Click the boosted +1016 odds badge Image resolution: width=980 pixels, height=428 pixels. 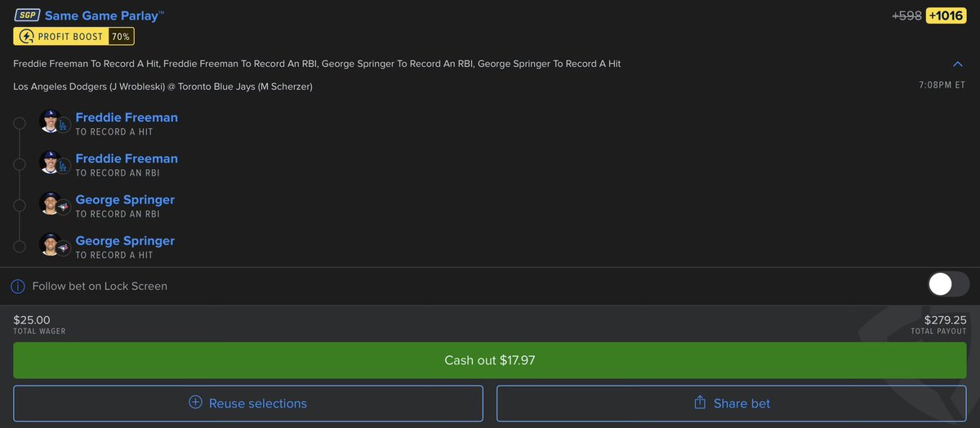946,16
